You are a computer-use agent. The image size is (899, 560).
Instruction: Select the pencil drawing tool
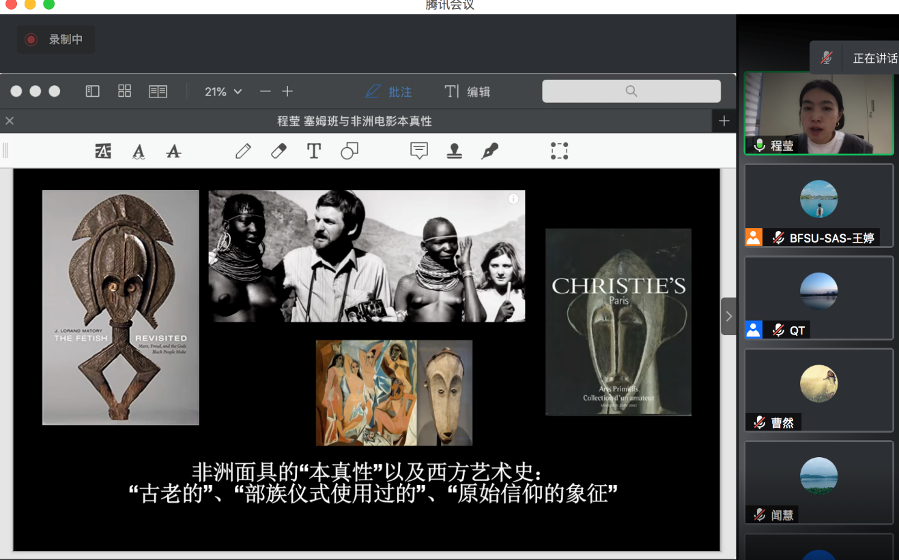coord(243,151)
